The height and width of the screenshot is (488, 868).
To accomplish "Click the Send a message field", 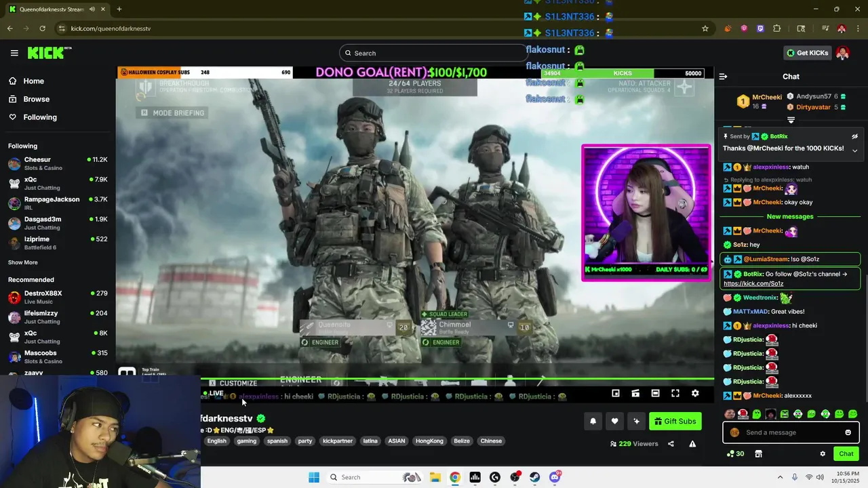I will (791, 432).
